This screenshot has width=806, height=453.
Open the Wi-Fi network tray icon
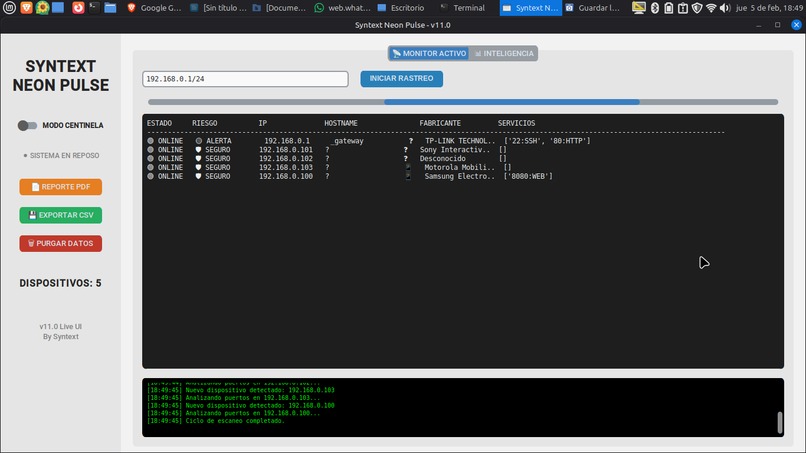pyautogui.click(x=711, y=8)
